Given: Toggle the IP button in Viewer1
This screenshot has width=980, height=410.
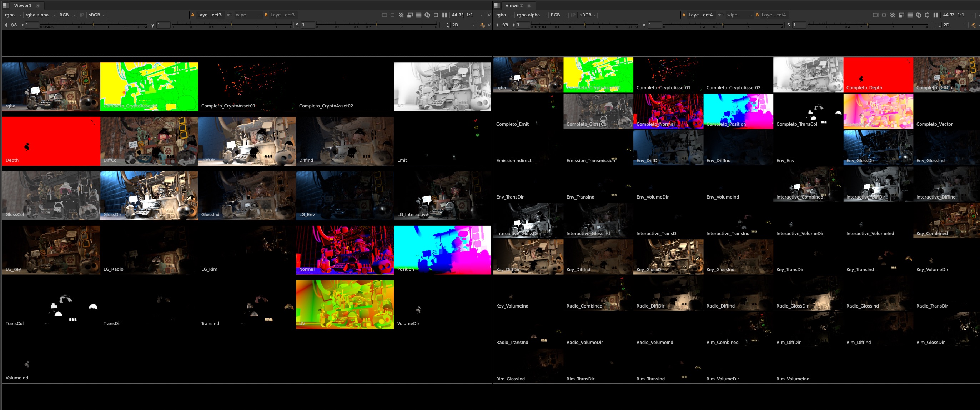Looking at the screenshot, I should (x=82, y=15).
